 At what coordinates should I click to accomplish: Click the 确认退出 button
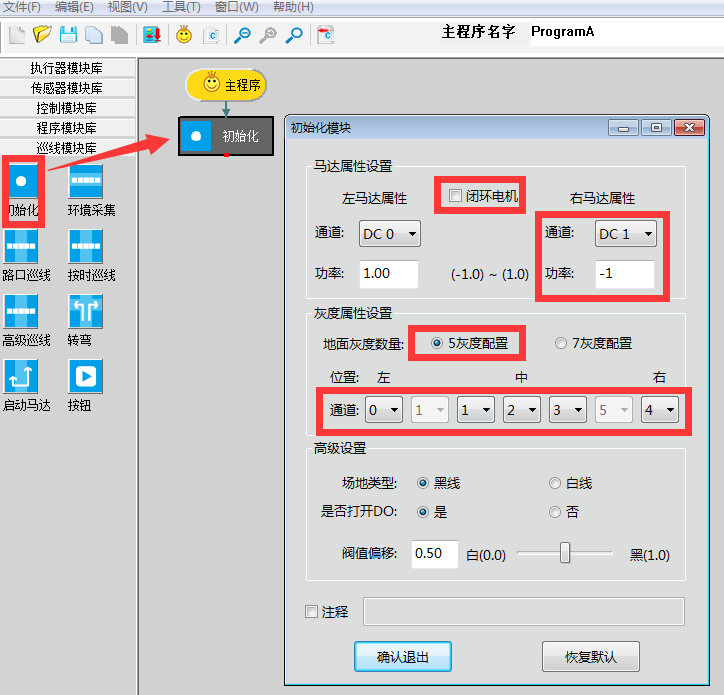point(403,657)
